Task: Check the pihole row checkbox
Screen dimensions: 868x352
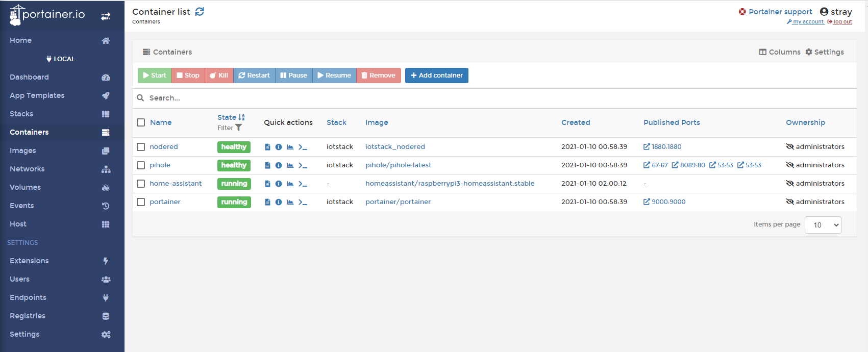Action: (141, 165)
